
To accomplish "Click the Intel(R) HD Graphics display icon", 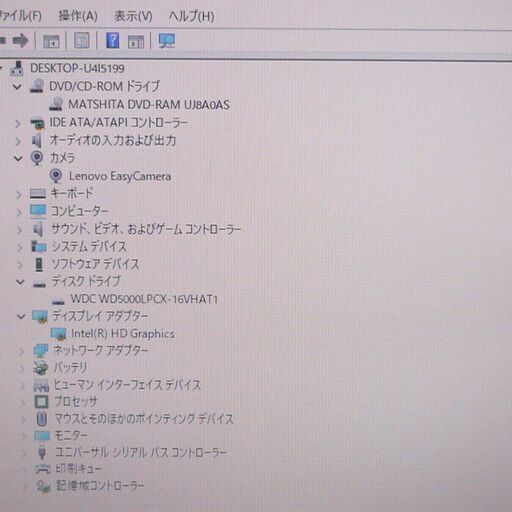I will tap(58, 334).
